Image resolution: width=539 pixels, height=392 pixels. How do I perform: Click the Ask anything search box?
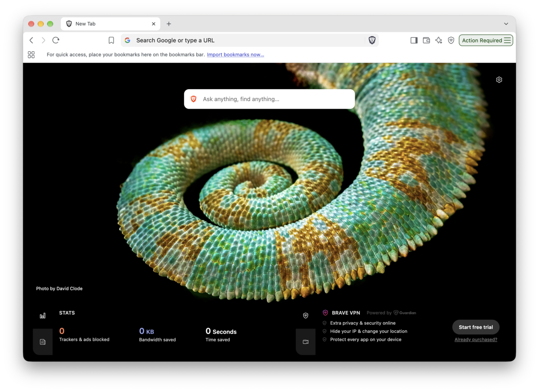pos(269,99)
